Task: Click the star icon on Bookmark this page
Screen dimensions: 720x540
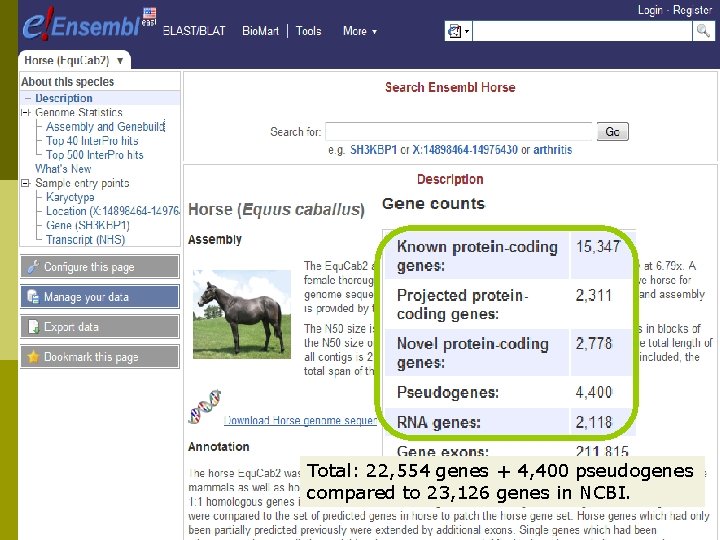Action: (33, 357)
